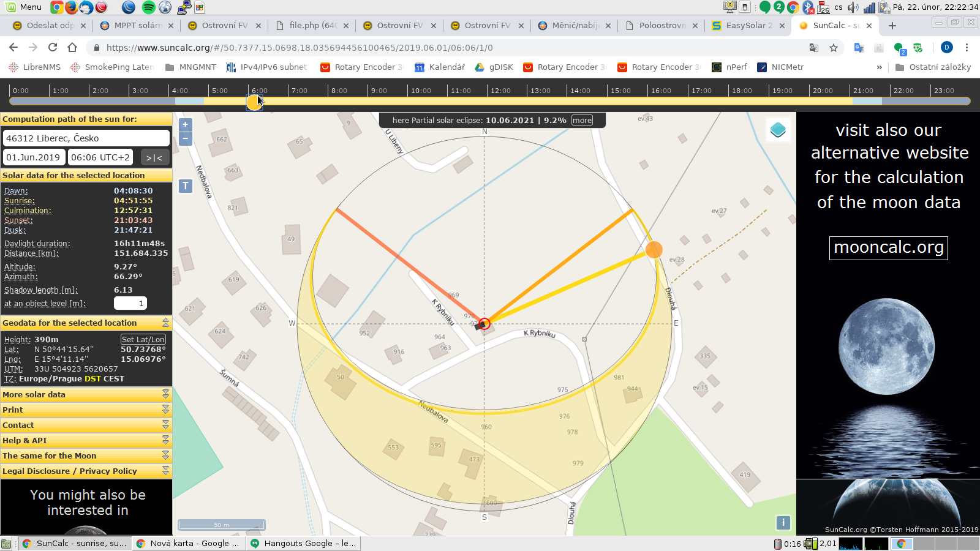Viewport: 980px width, 551px height.
Task: Click the sun handle on the time slider
Action: pos(254,102)
